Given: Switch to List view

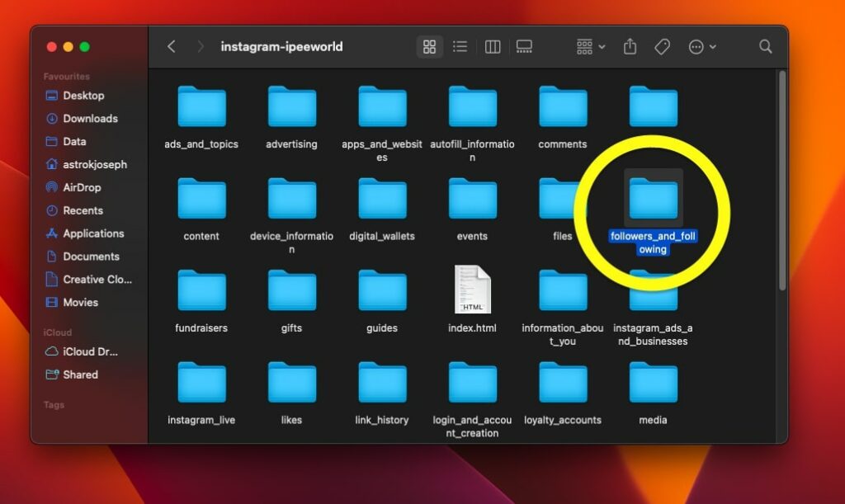Looking at the screenshot, I should click(460, 47).
